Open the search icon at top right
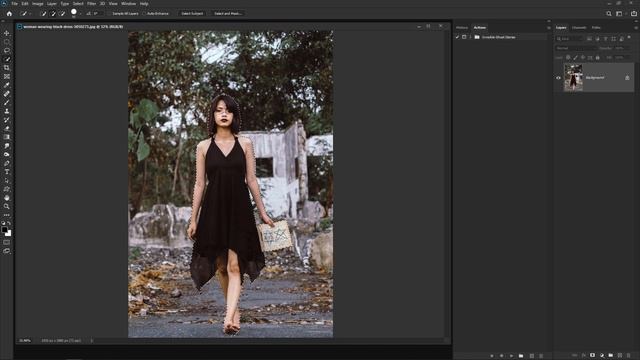Screen dimensions: 640x360 point(609,13)
